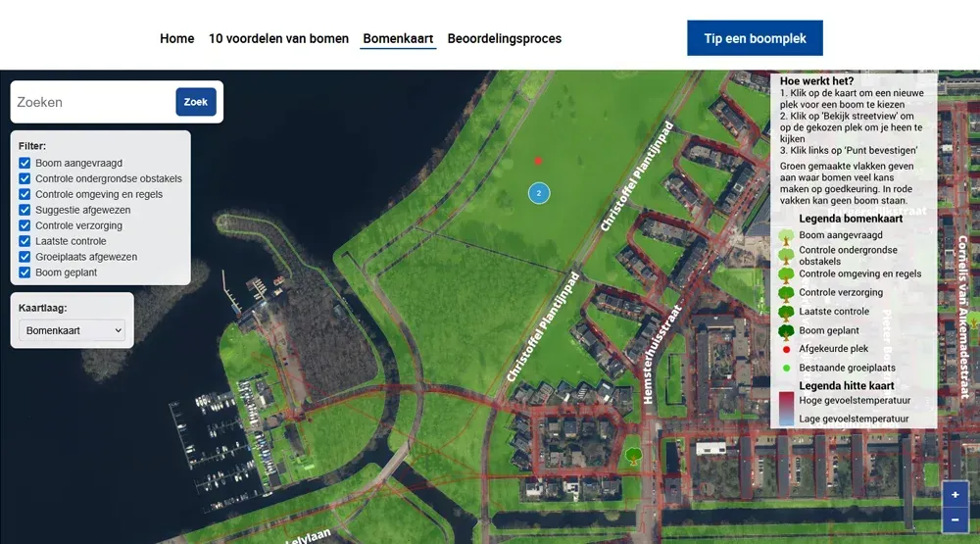Click Cornelis van Alkemadestraat street label
This screenshot has height=544, width=980.
point(963,317)
